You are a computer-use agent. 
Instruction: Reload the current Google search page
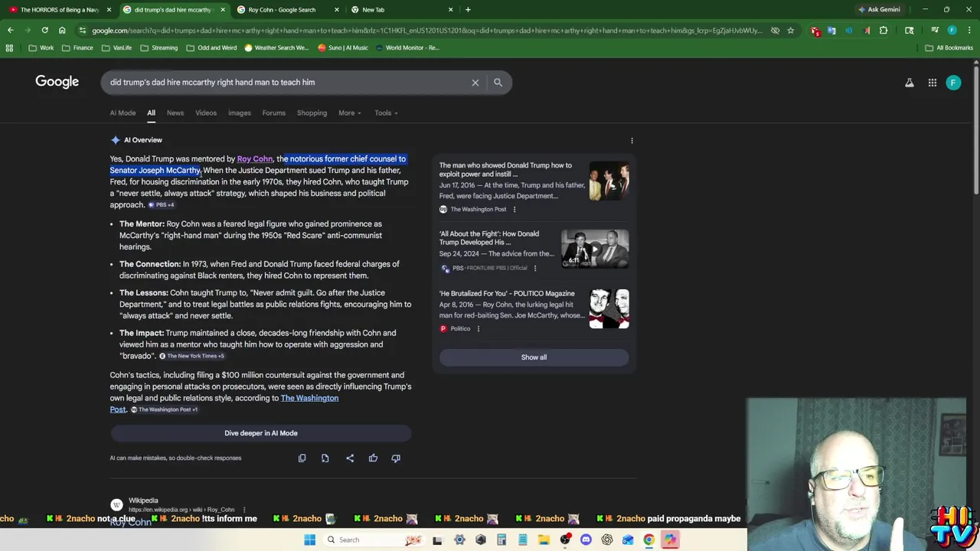pos(44,31)
